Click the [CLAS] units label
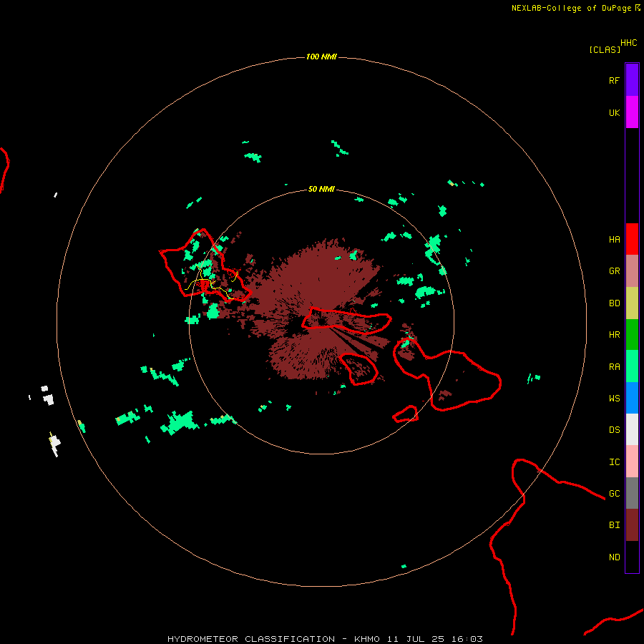 pyautogui.click(x=605, y=49)
